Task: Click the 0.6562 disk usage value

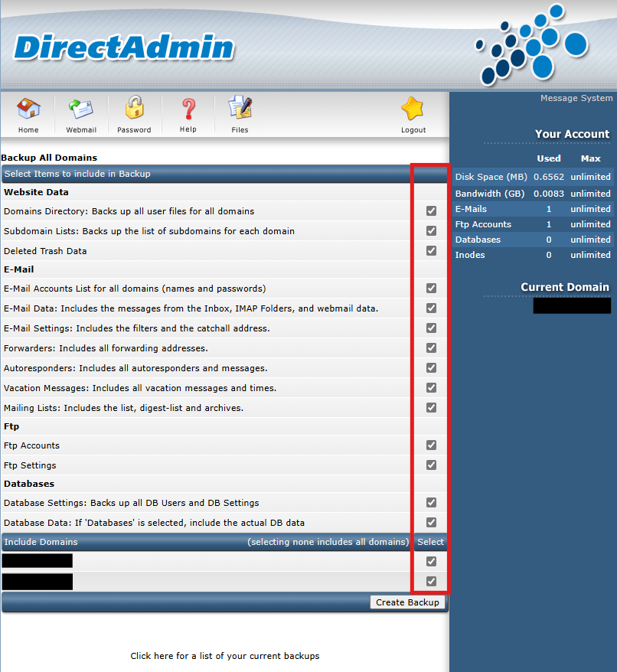Action: (548, 177)
